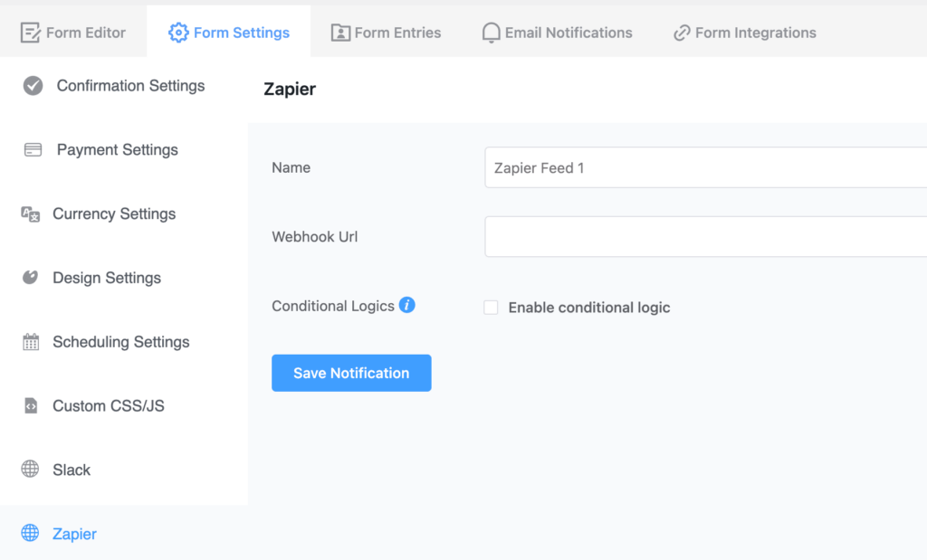Click the Confirmation Settings checkmark icon
Image resolution: width=927 pixels, height=560 pixels.
[x=32, y=86]
